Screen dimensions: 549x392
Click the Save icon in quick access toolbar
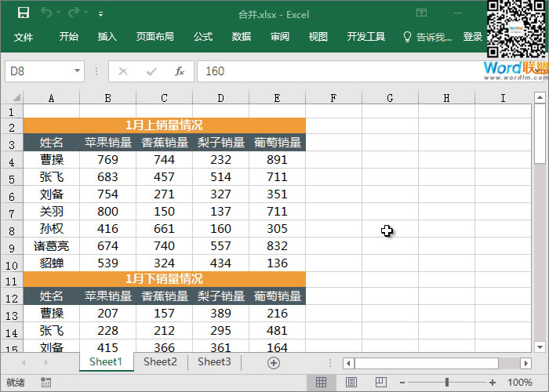coord(23,13)
